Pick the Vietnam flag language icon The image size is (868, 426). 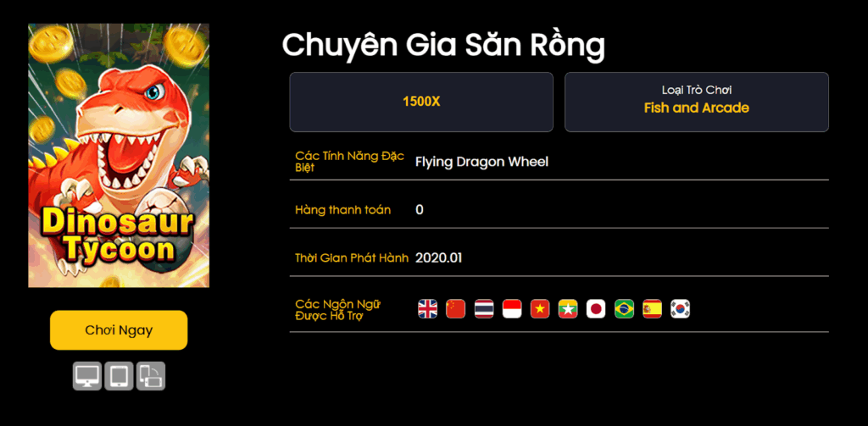tap(540, 309)
